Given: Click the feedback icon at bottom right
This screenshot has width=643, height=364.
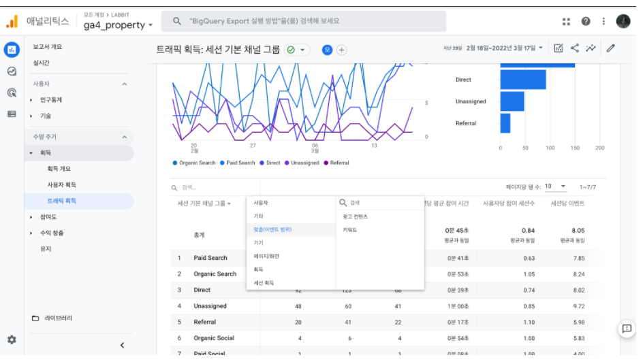Looking at the screenshot, I should coord(627,329).
